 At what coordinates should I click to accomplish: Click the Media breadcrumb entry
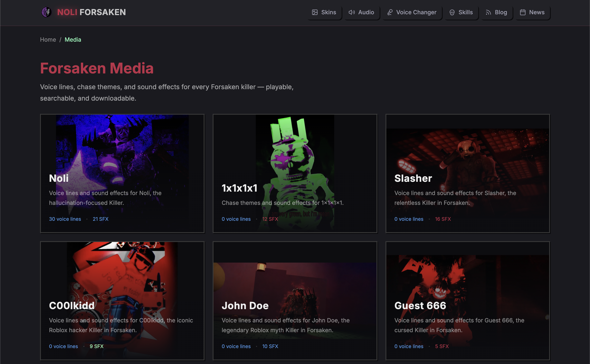[x=73, y=40]
